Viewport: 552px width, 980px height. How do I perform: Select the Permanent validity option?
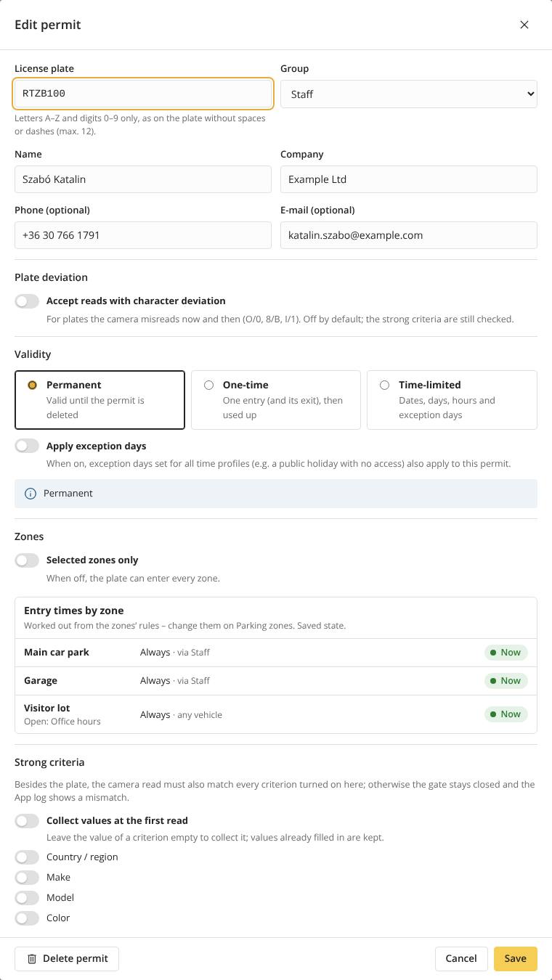point(100,400)
